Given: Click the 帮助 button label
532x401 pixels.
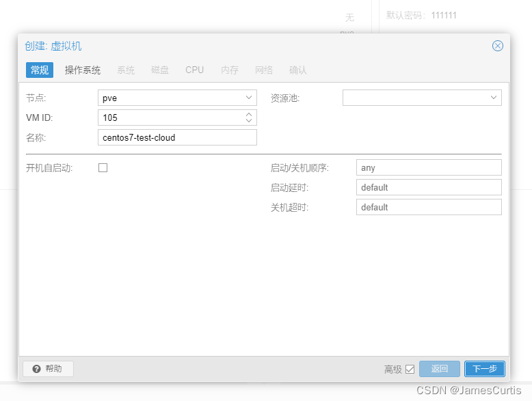Looking at the screenshot, I should point(54,369).
